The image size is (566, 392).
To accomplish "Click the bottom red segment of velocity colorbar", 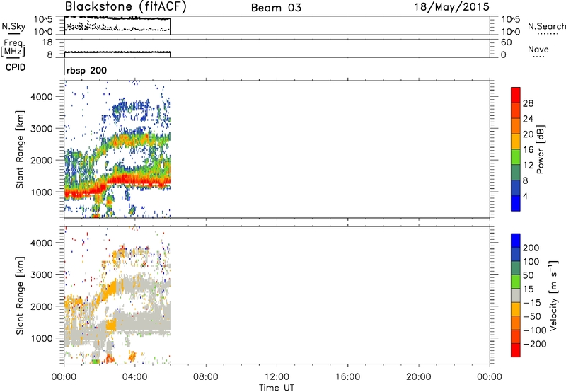I will coord(516,350).
